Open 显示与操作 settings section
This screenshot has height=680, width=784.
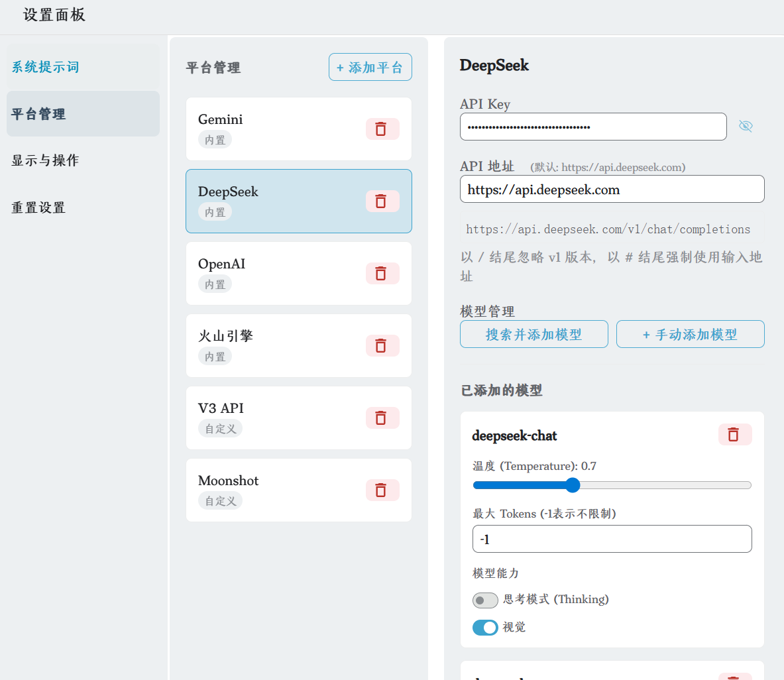click(83, 160)
